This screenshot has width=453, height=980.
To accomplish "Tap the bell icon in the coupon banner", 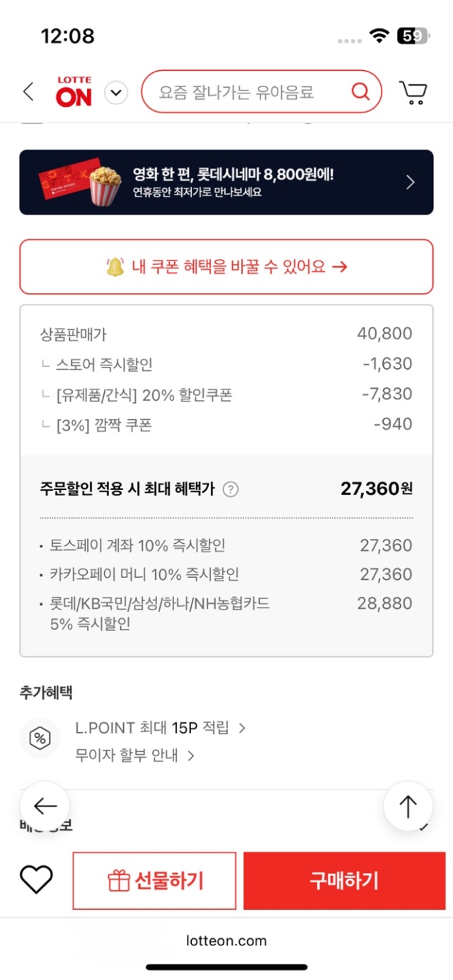I will pyautogui.click(x=115, y=266).
